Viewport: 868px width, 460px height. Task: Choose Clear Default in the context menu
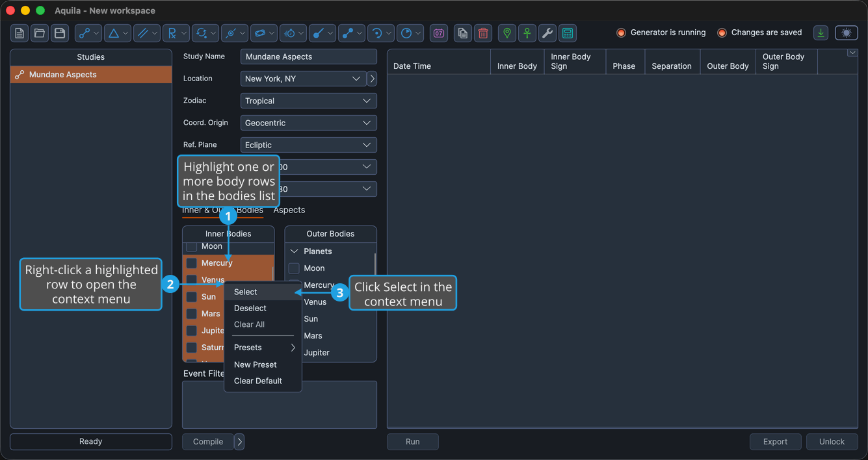(263, 381)
